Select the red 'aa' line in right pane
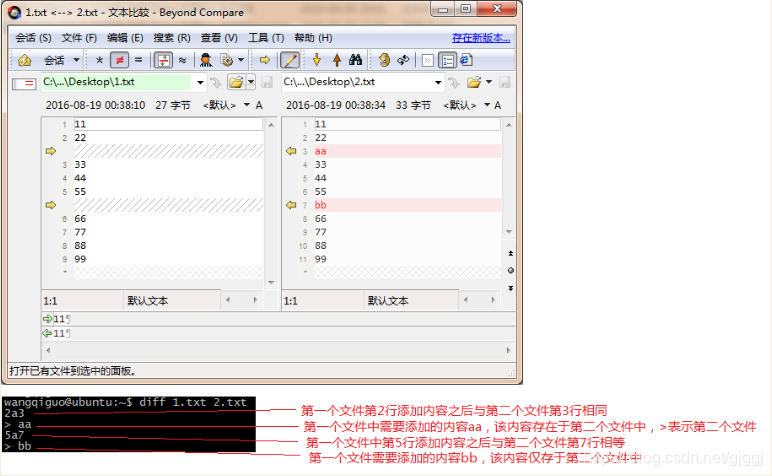This screenshot has height=476, width=772. click(408, 151)
